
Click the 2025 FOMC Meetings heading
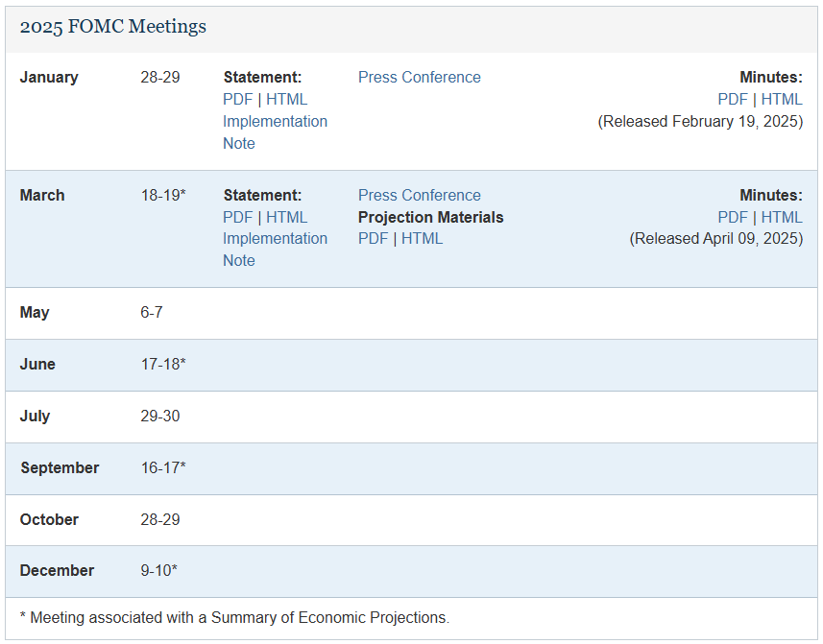(112, 27)
